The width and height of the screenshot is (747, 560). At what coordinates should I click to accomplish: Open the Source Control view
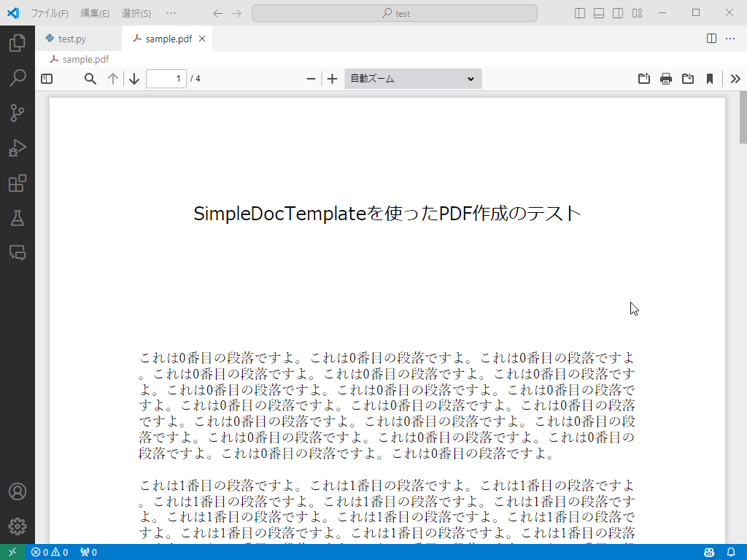pyautogui.click(x=18, y=113)
